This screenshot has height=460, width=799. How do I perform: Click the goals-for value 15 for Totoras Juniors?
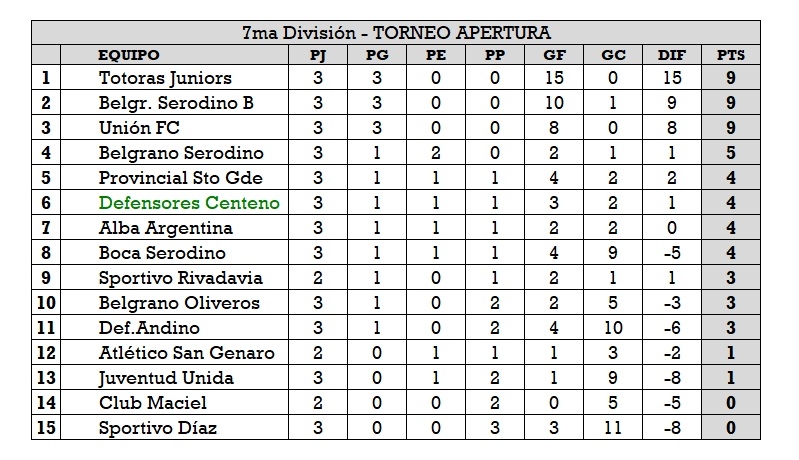coord(553,77)
